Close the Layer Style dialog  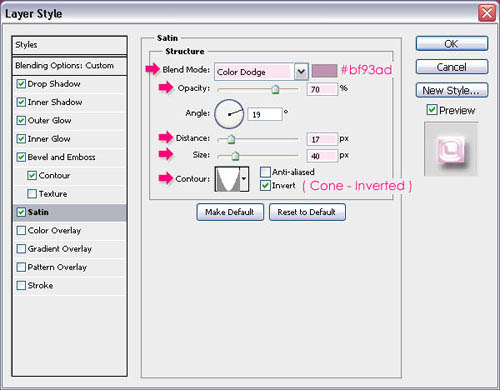pyautogui.click(x=487, y=13)
